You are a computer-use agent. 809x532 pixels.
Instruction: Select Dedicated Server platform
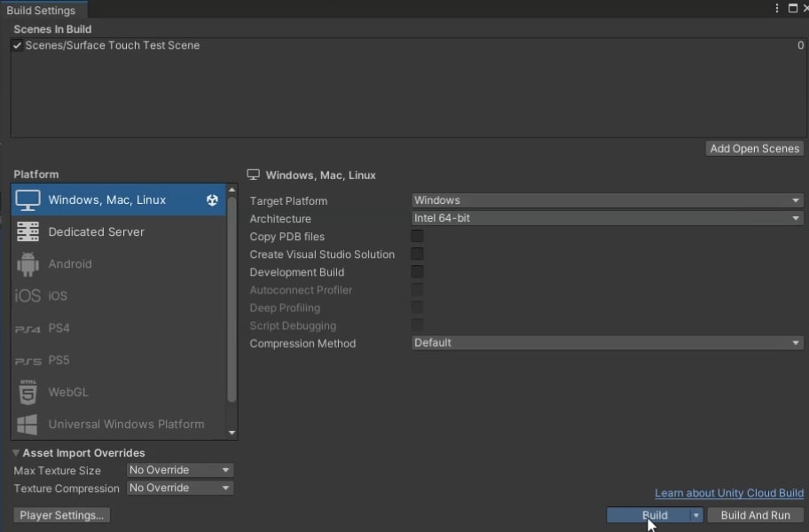click(x=118, y=232)
